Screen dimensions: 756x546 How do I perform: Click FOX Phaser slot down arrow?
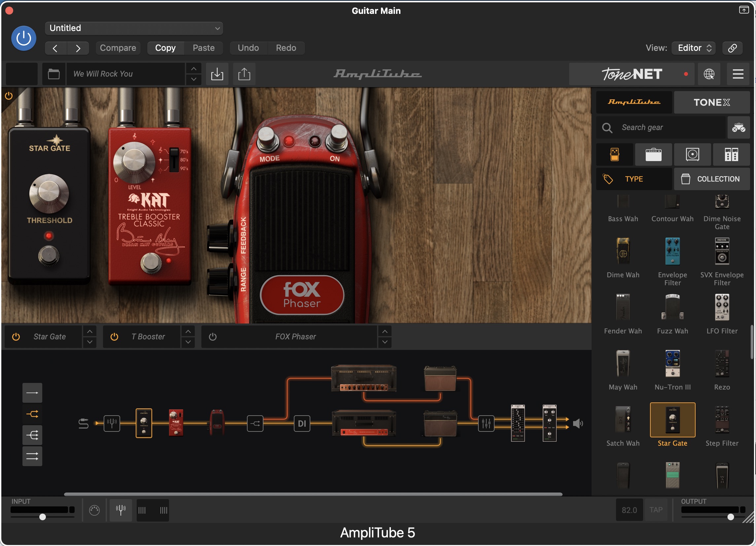click(x=385, y=342)
